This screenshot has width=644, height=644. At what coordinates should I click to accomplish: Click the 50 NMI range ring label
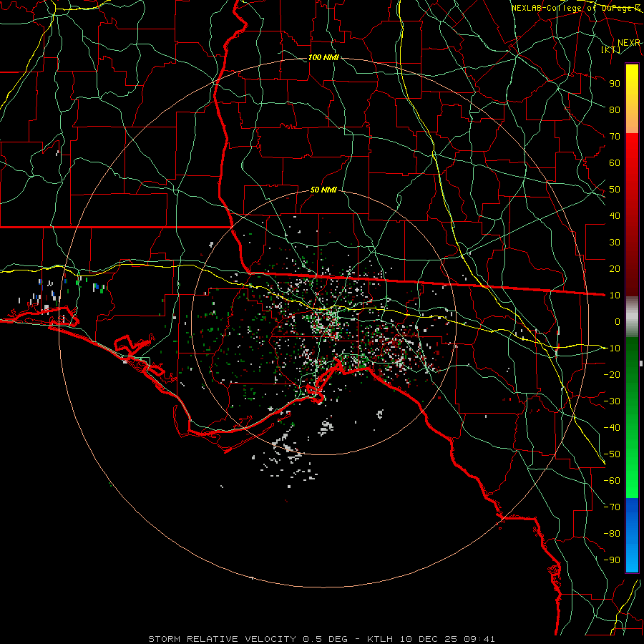point(323,190)
